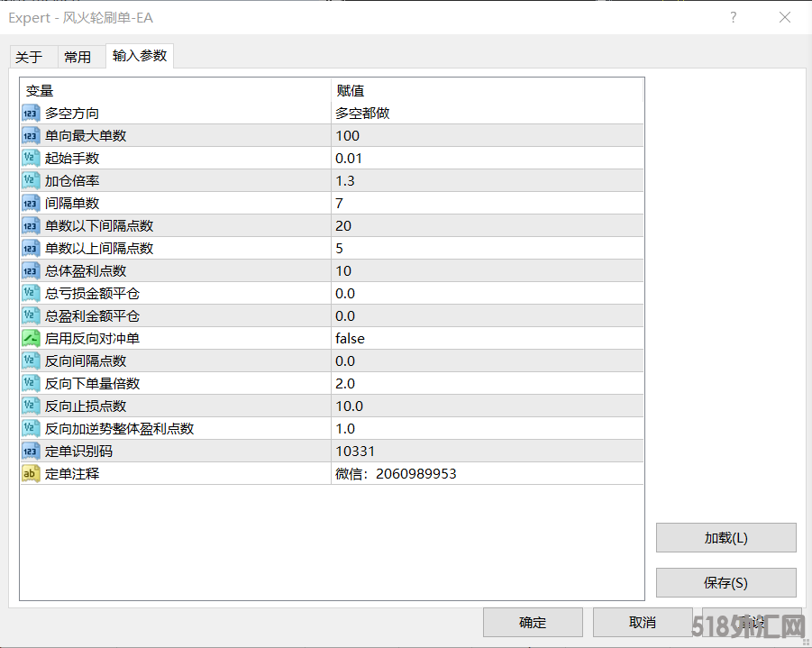
Task: Switch to the 关于 tab
Action: click(x=29, y=57)
